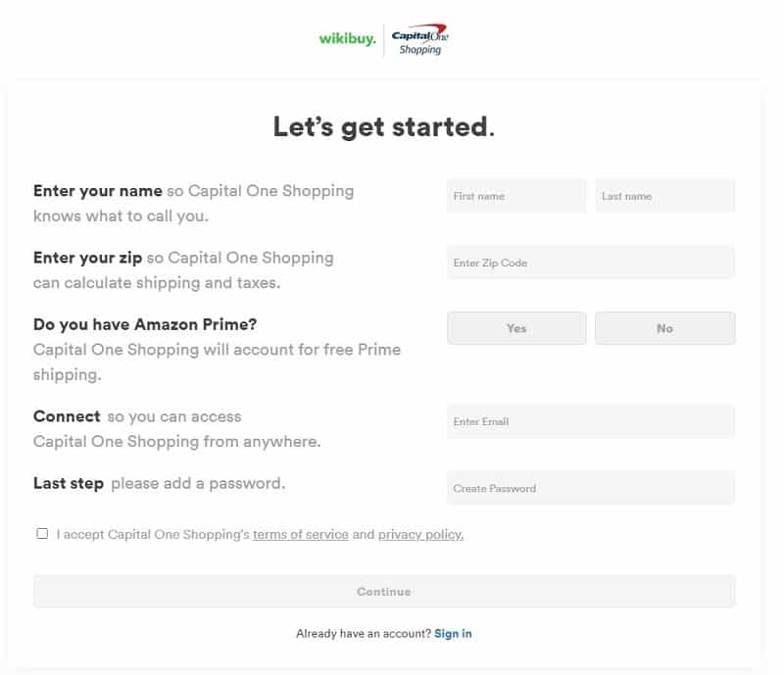This screenshot has width=784, height=675.
Task: Focus the Last name field
Action: (x=665, y=196)
